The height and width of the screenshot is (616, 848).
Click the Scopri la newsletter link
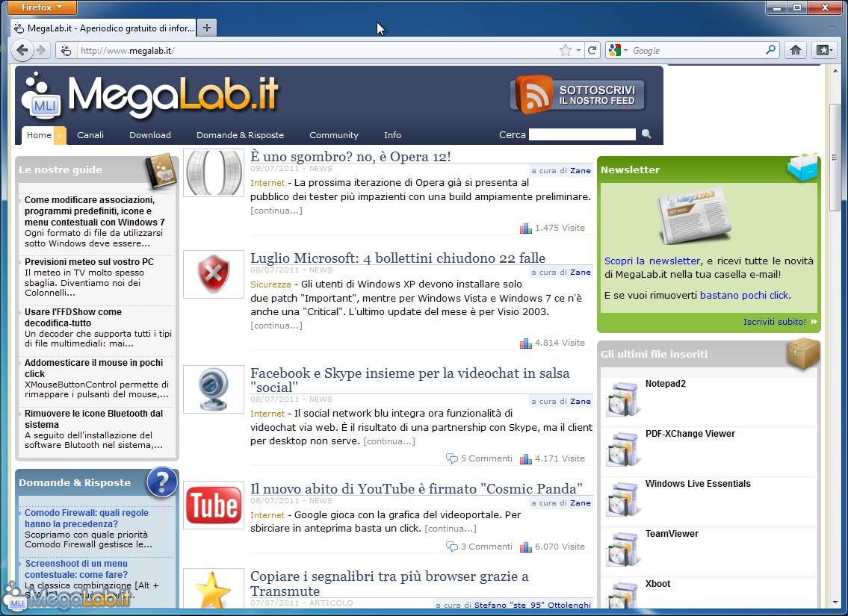[652, 261]
